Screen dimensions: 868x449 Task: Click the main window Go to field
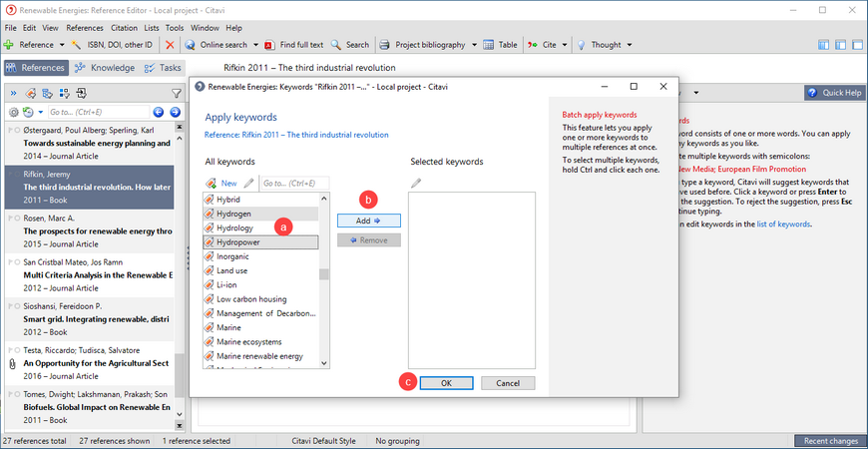(99, 113)
